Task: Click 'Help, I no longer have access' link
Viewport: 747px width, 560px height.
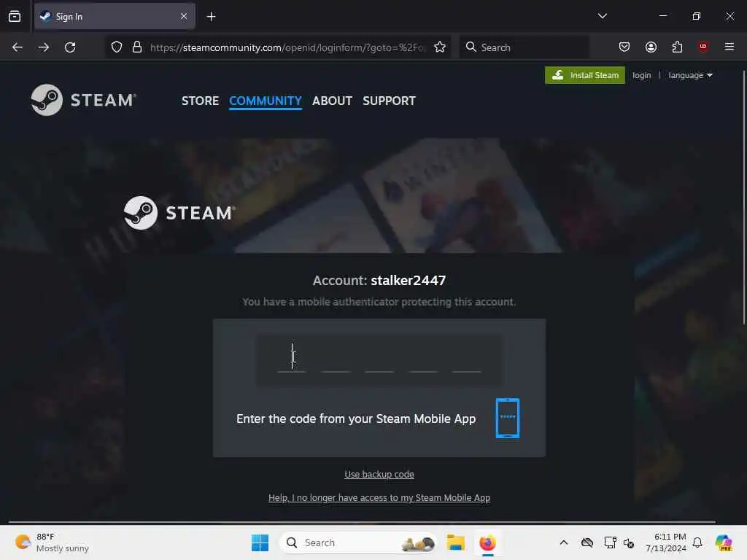Action: point(379,497)
